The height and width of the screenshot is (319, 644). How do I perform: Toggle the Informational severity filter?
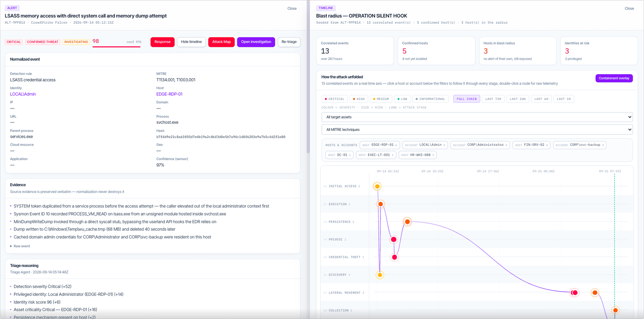[x=430, y=99]
